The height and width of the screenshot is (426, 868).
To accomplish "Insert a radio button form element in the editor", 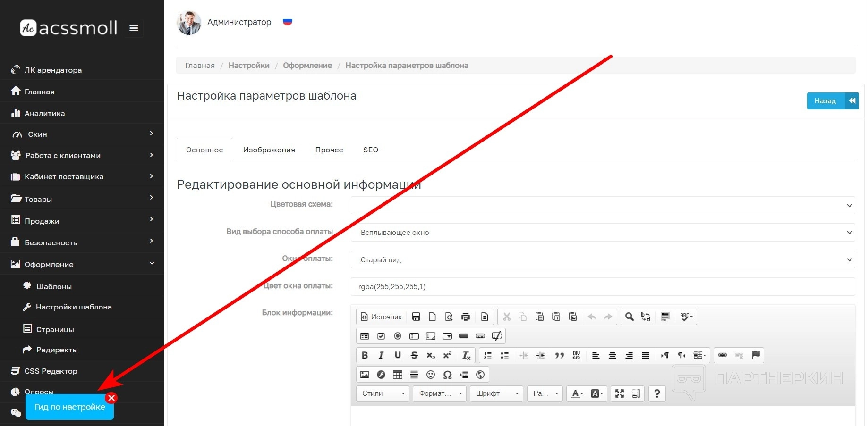I will click(x=398, y=336).
